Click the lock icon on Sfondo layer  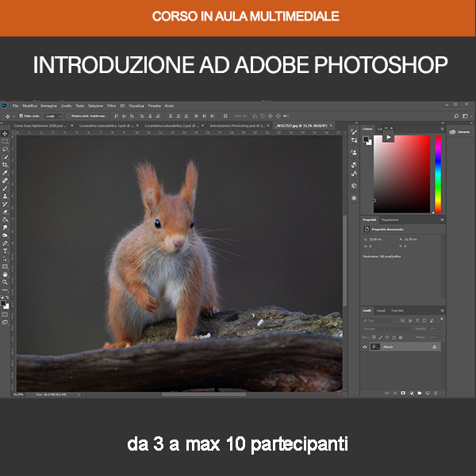tap(435, 347)
